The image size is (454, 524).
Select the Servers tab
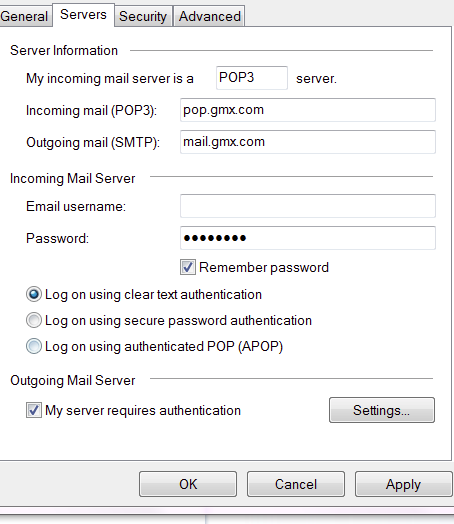84,15
